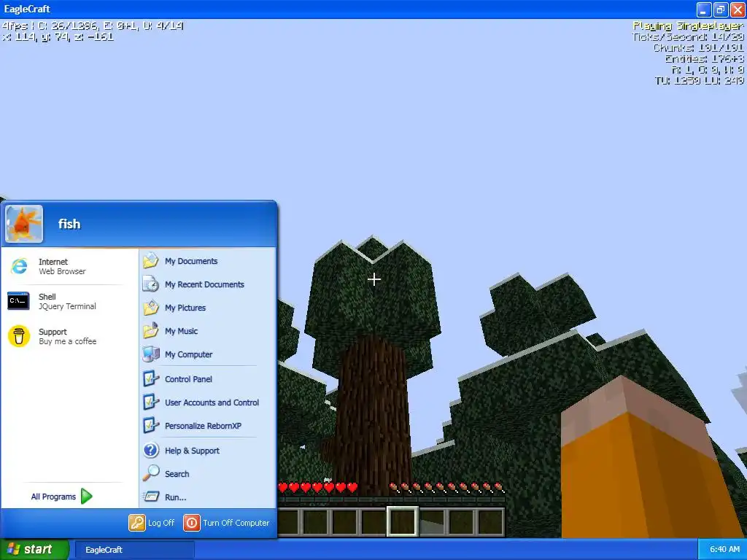This screenshot has width=747, height=560.
Task: Click the 'fish' user name in Start menu
Action: [69, 224]
